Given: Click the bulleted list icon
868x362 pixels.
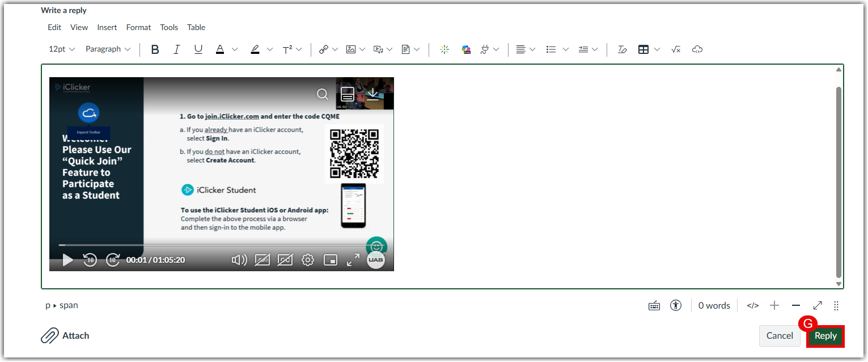Looking at the screenshot, I should [x=551, y=49].
